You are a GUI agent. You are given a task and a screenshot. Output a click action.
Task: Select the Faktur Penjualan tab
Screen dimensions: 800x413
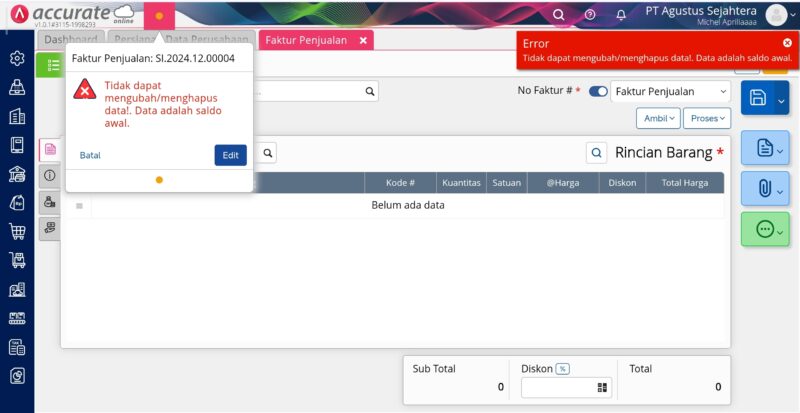click(x=306, y=40)
